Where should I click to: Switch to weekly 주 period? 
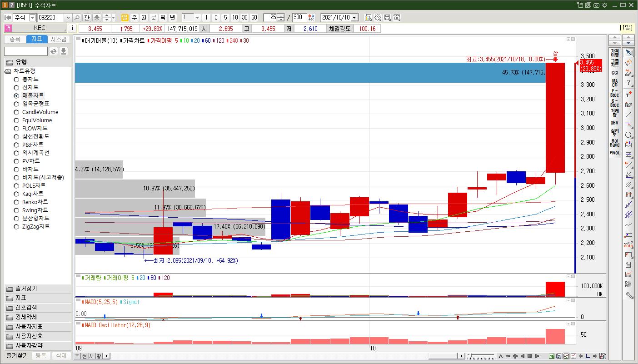point(135,18)
